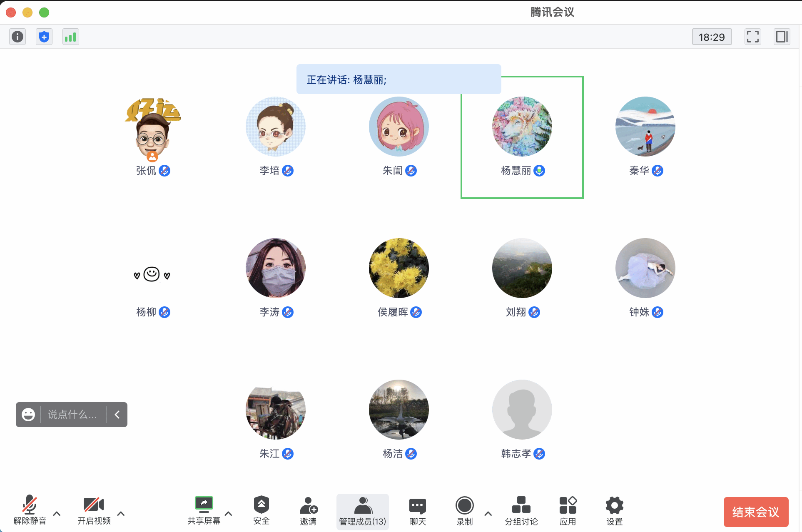Toggle the side panel layout icon
802x532 pixels.
click(782, 37)
